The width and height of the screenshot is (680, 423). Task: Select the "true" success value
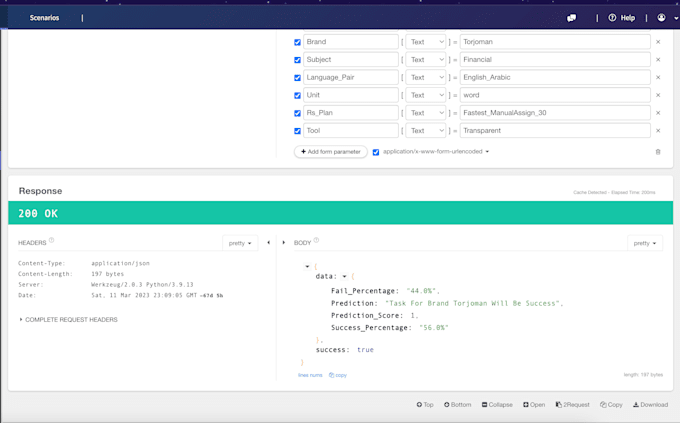(365, 350)
